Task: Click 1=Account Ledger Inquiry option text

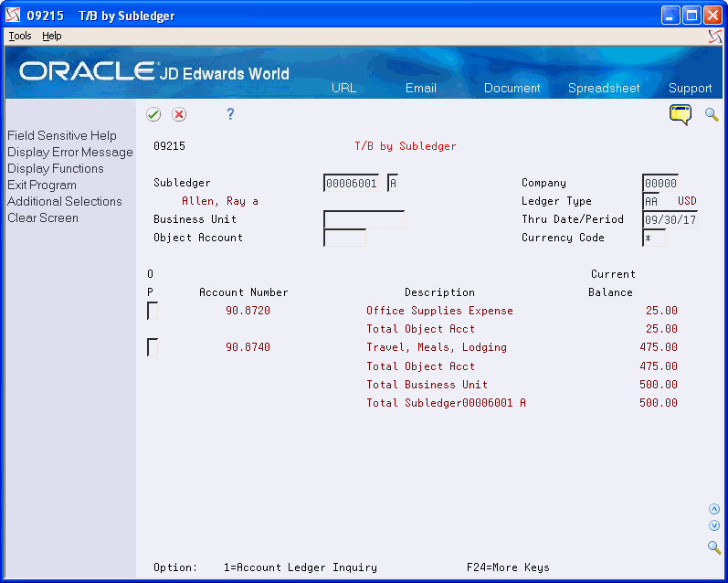Action: [301, 567]
